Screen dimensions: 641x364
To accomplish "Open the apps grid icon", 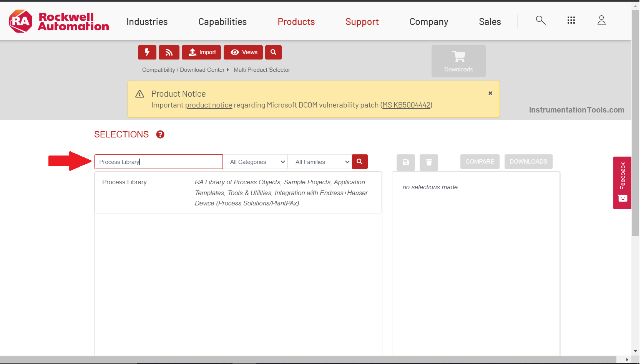I will click(x=571, y=20).
